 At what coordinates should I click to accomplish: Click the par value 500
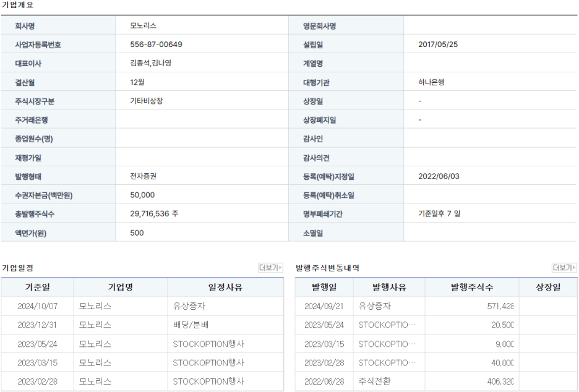click(137, 233)
